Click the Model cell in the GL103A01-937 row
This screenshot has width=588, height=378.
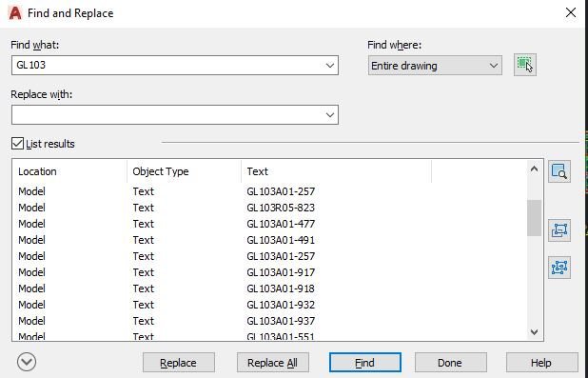32,321
